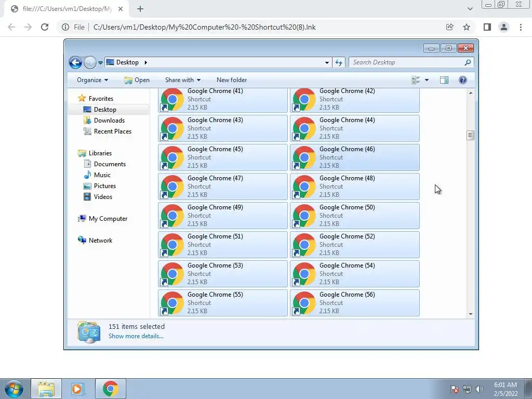Click the Google Chrome (43) shortcut icon
The image size is (532, 399).
172,128
